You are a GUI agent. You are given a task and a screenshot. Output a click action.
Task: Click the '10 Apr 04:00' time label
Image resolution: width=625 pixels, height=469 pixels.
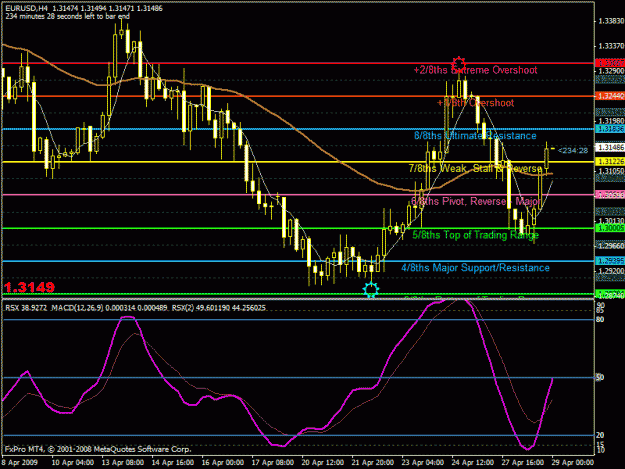(x=73, y=463)
